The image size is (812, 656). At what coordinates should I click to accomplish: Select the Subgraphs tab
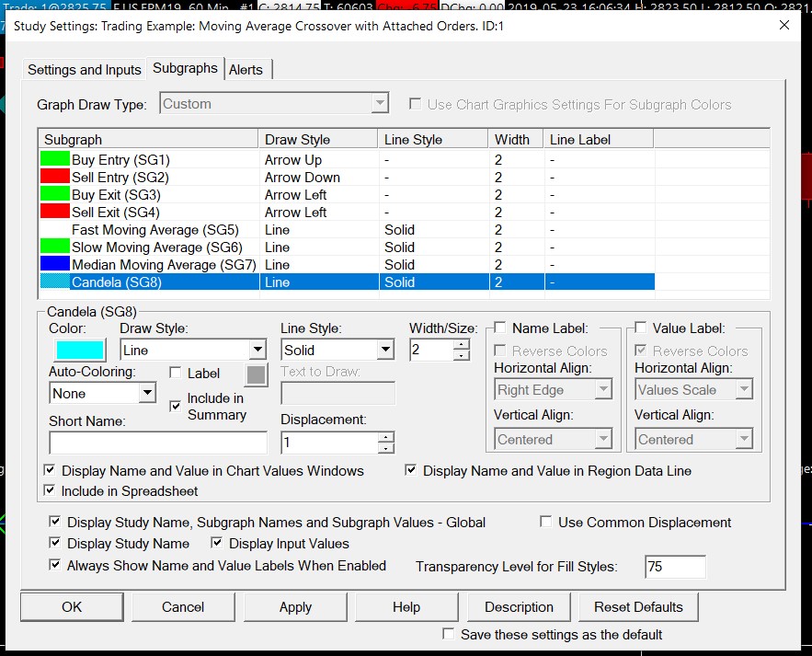click(185, 68)
